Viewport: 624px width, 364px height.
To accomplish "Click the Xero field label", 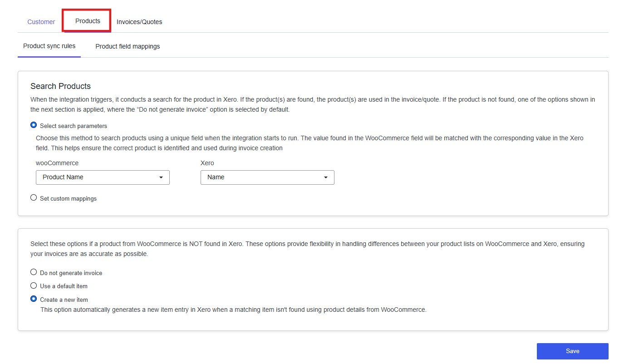I will tap(207, 163).
